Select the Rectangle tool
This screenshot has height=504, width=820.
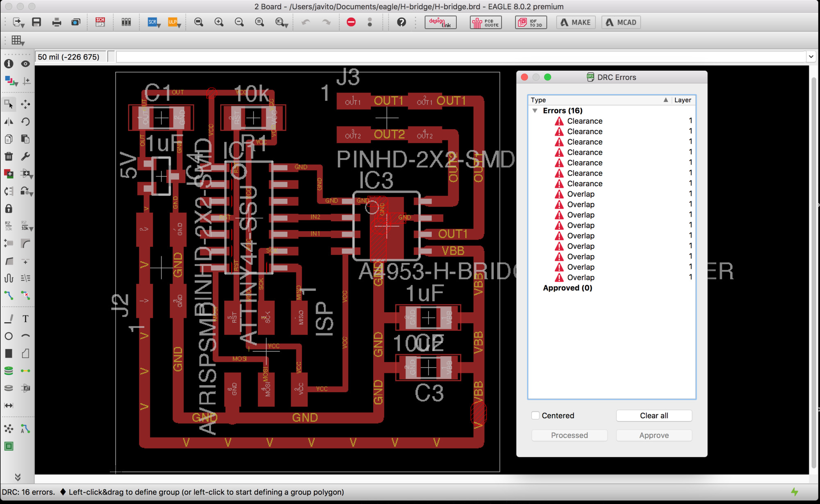(x=9, y=353)
